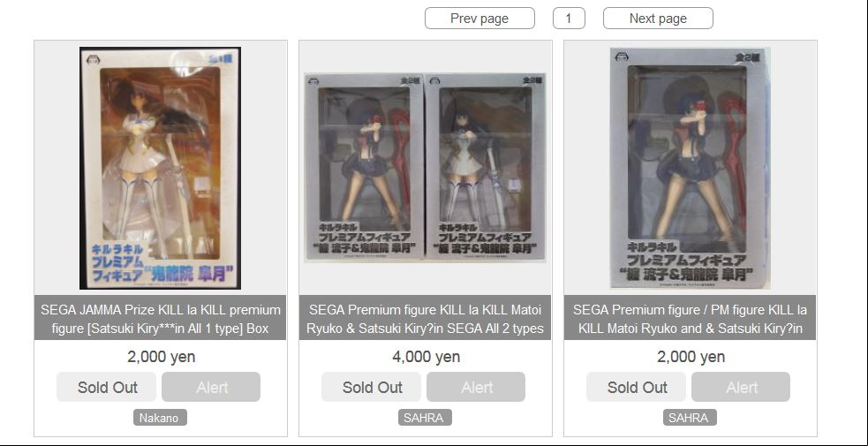Select the SAHRA tag under the 4,000 yen item
868x446 pixels.
click(x=425, y=418)
